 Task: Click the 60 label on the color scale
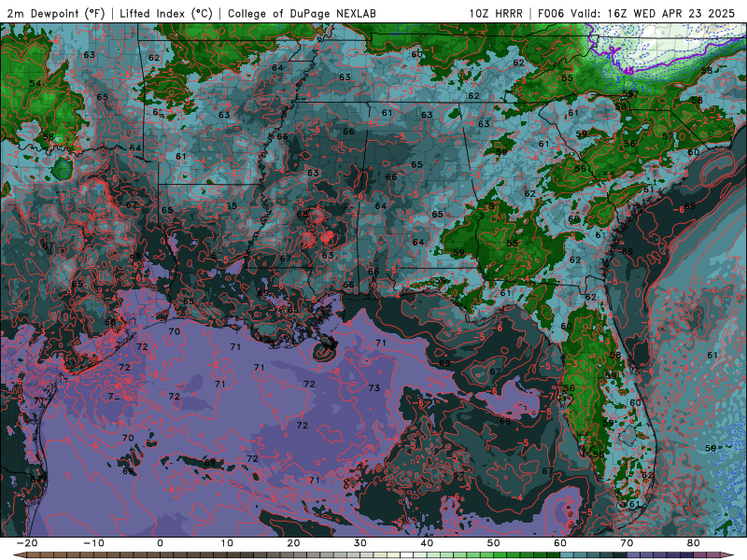point(560,543)
